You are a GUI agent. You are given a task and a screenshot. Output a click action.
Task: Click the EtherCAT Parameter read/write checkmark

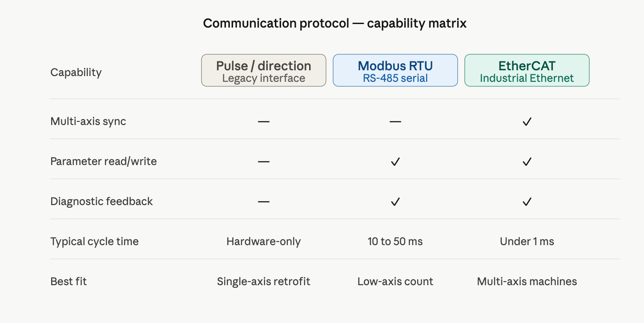coord(527,161)
